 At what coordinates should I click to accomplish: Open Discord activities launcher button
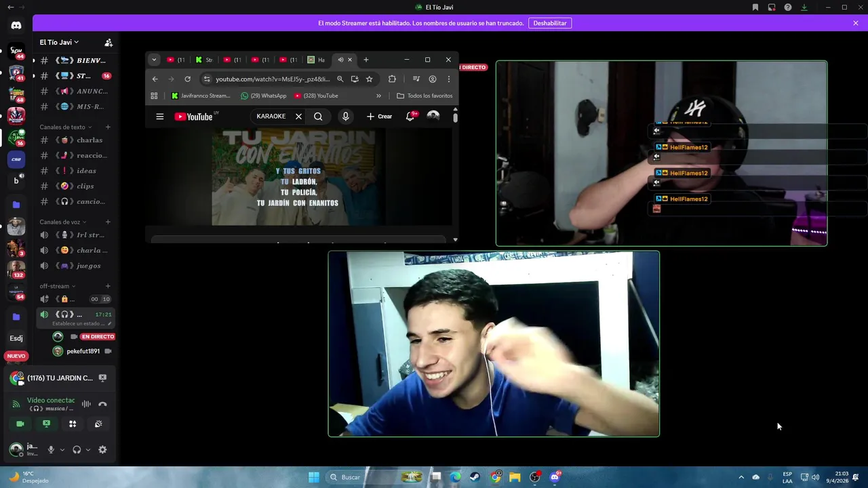point(73,424)
